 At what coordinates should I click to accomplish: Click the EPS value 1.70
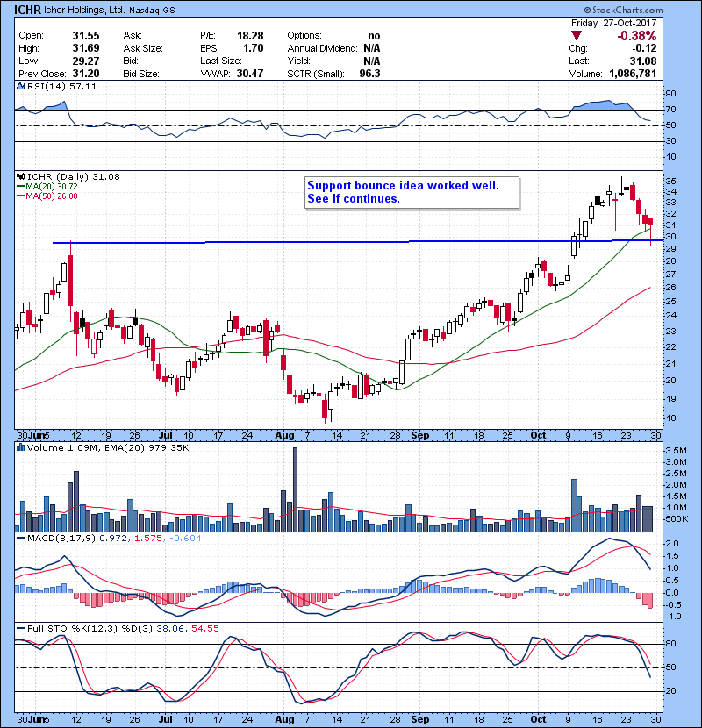point(254,48)
